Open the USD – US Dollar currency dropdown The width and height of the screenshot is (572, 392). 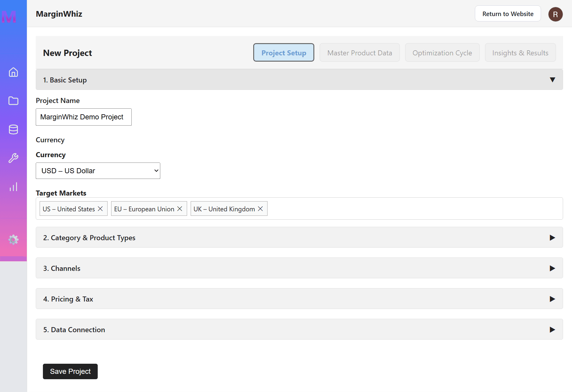click(x=98, y=171)
